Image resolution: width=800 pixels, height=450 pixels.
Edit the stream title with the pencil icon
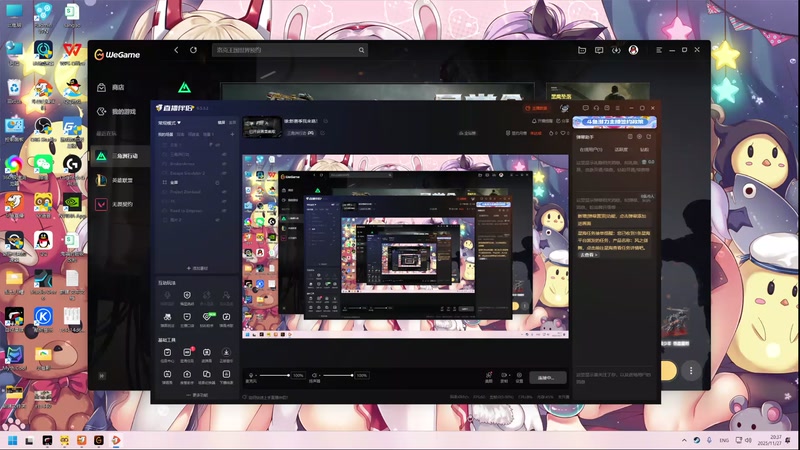coord(326,121)
